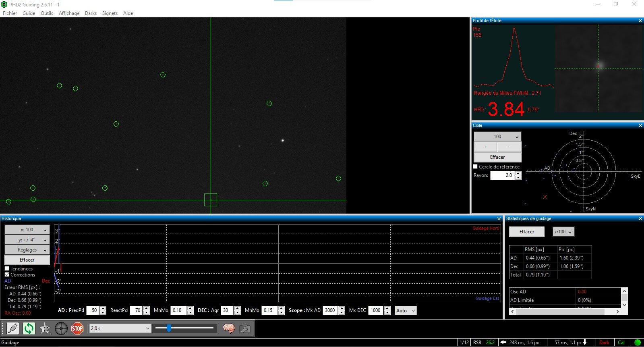Image resolution: width=644 pixels, height=347 pixels.
Task: Click the green status indicator light
Action: (x=638, y=343)
